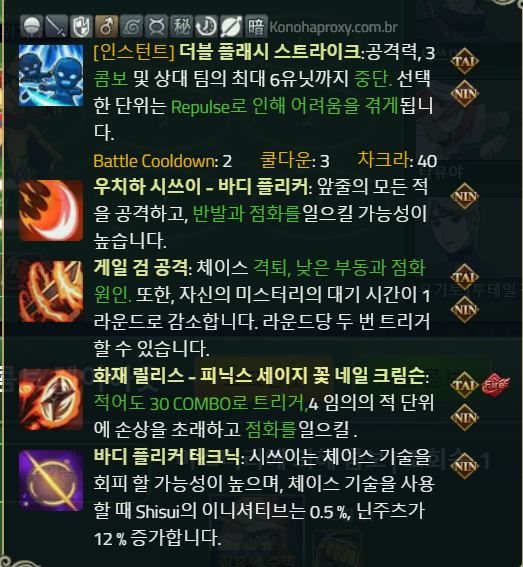Image resolution: width=523 pixels, height=567 pixels.
Task: Click the TAI badge beside Gale Sword Attack
Action: pyautogui.click(x=465, y=277)
